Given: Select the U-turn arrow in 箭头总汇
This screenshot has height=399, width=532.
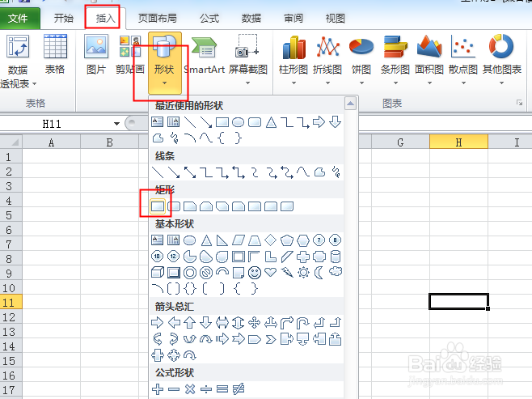Looking at the screenshot, I should (x=302, y=323).
